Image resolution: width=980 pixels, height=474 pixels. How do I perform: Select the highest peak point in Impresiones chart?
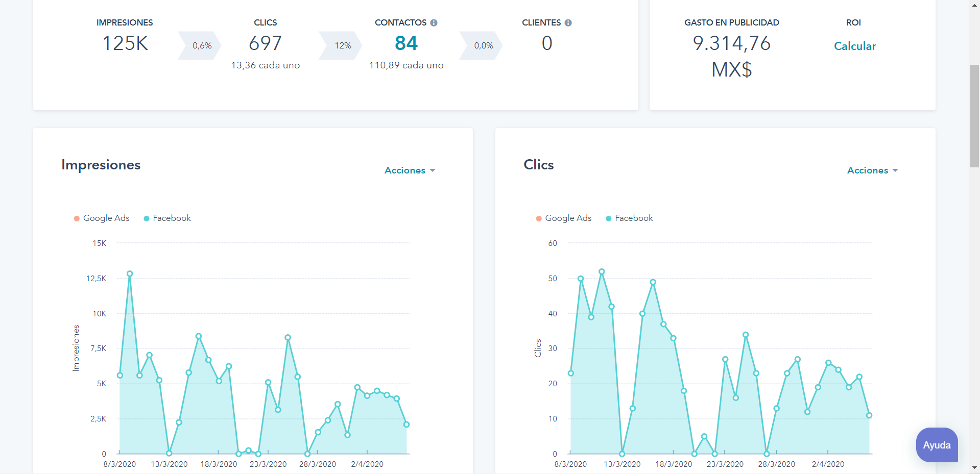pyautogui.click(x=130, y=274)
